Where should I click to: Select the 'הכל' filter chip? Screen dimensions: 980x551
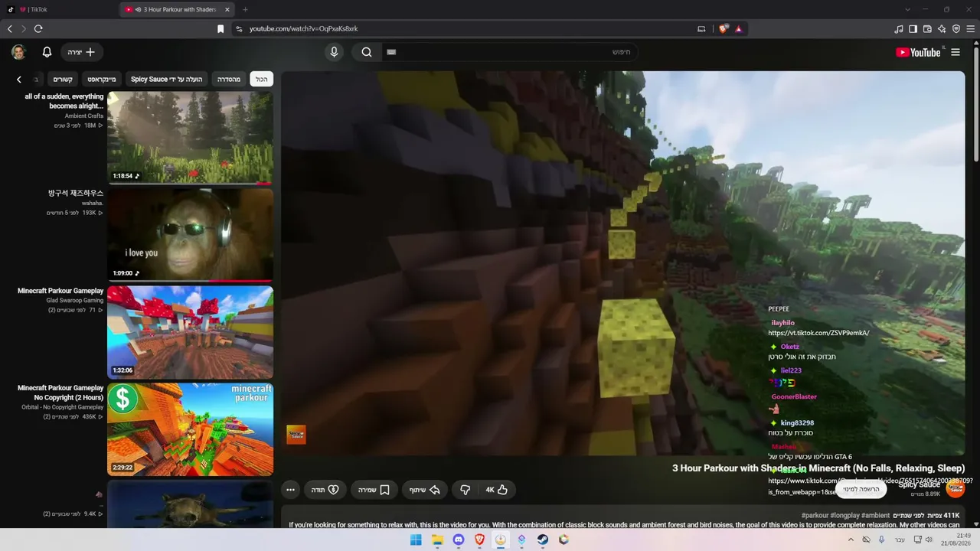pos(262,79)
